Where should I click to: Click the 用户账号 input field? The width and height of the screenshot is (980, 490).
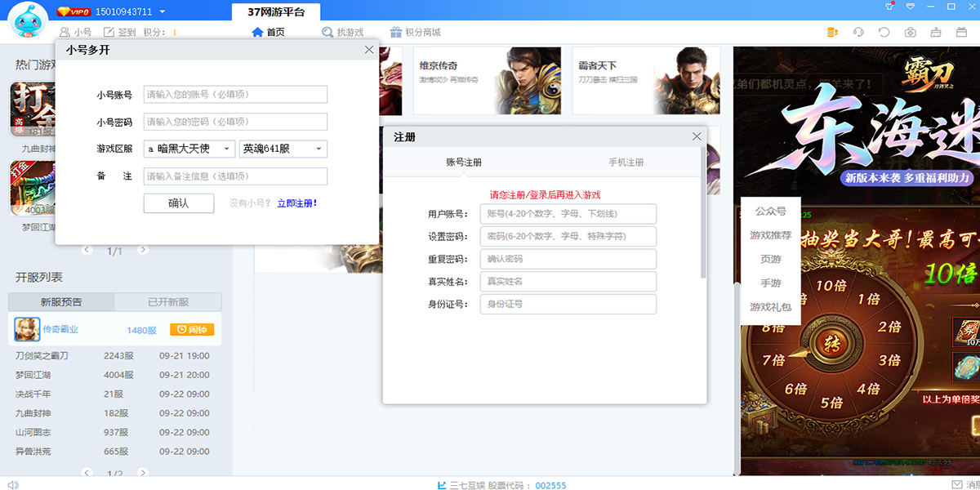(x=568, y=214)
